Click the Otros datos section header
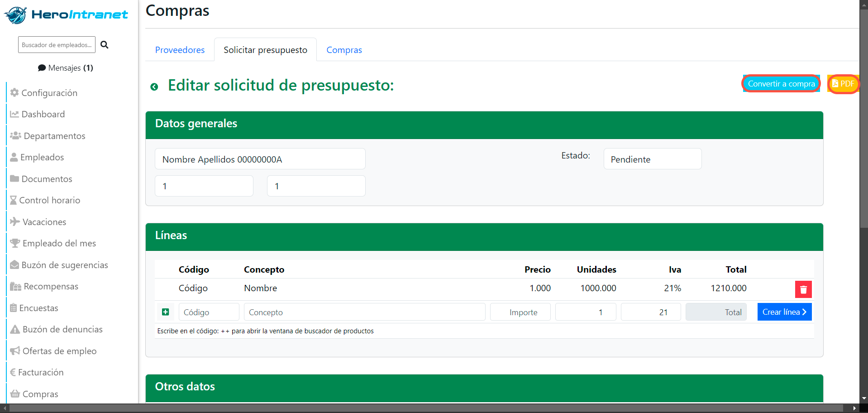 pyautogui.click(x=484, y=388)
